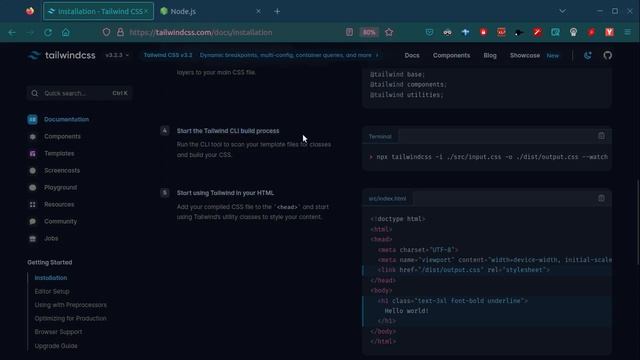Bookmark this page with the star icon
The height and width of the screenshot is (360, 640).
389,32
